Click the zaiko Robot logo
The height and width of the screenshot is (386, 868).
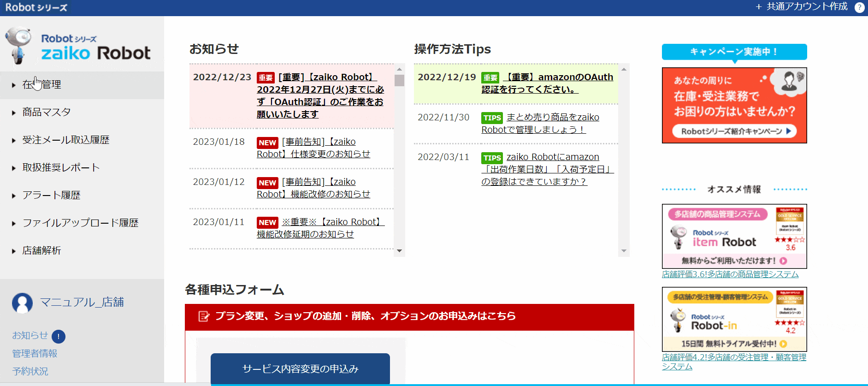(78, 46)
